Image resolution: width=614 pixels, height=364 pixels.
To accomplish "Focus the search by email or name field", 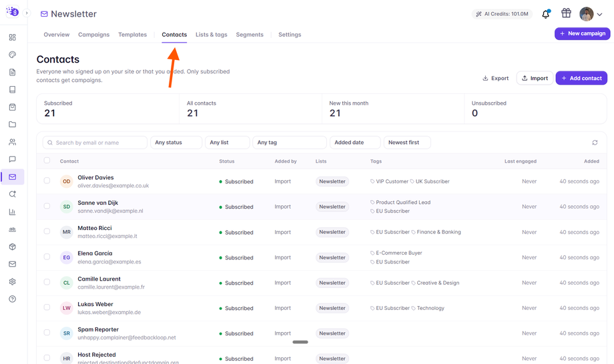I will coord(95,143).
